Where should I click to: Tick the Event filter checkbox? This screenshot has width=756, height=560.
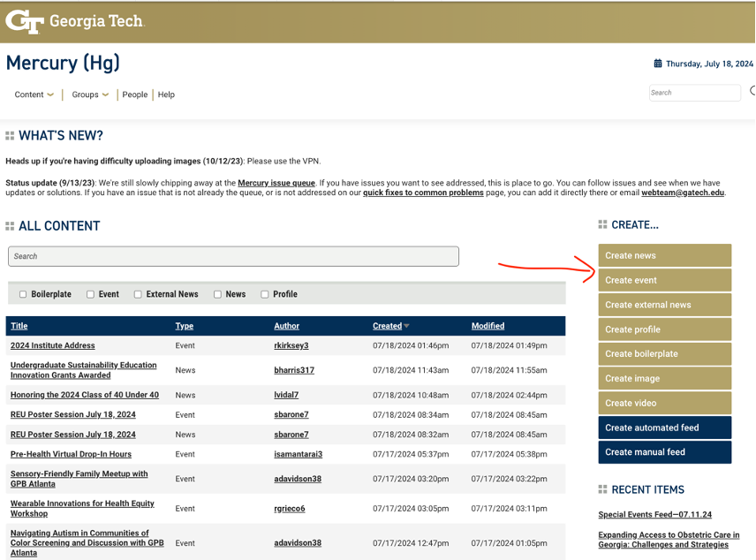click(x=90, y=294)
